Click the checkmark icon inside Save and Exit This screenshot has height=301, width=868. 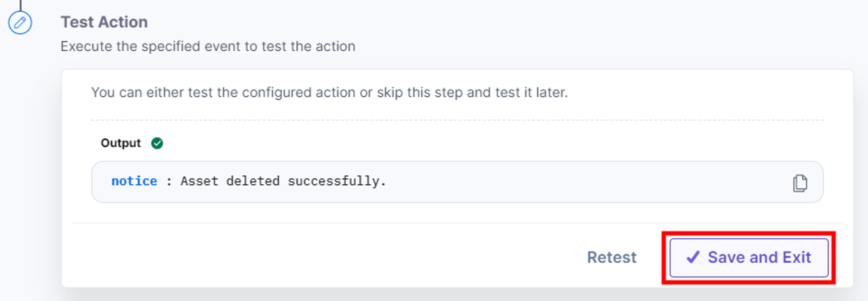point(693,257)
